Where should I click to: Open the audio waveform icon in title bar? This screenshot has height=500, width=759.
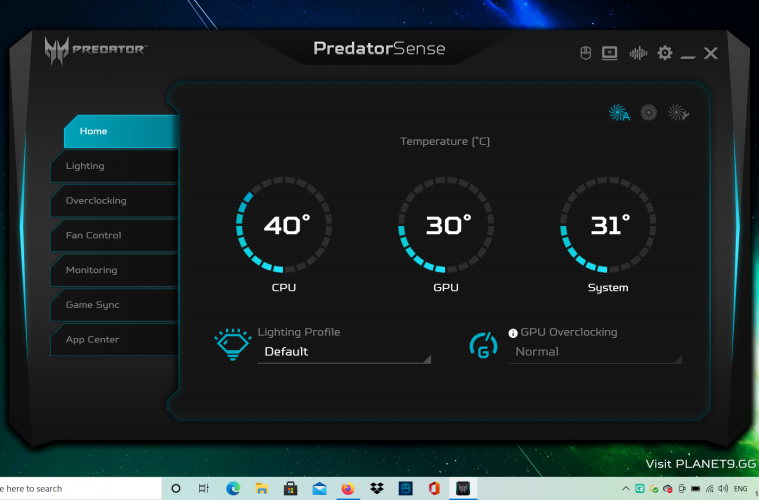638,53
